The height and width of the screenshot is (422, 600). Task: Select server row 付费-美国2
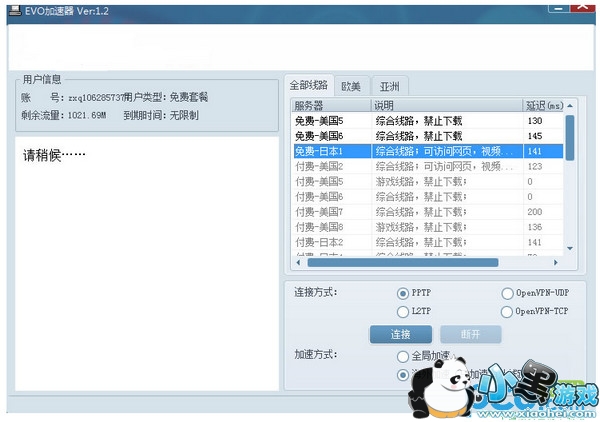[x=428, y=166]
